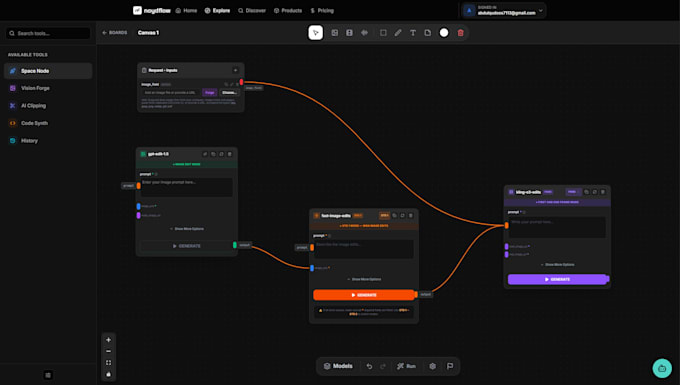This screenshot has height=385, width=680.
Task: Zoom out of the canvas with the minus button
Action: (108, 351)
